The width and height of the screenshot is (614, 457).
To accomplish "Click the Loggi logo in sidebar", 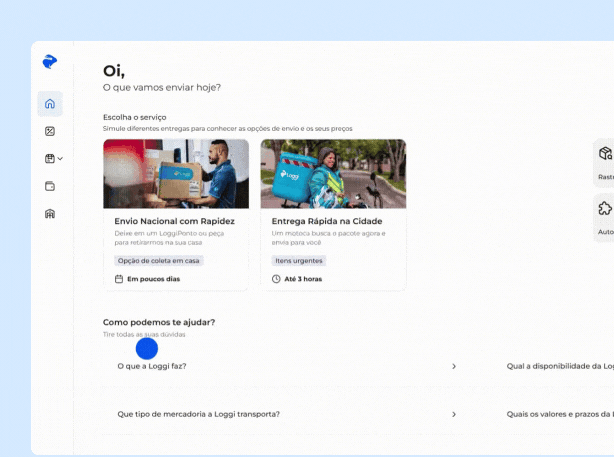I will coord(50,62).
